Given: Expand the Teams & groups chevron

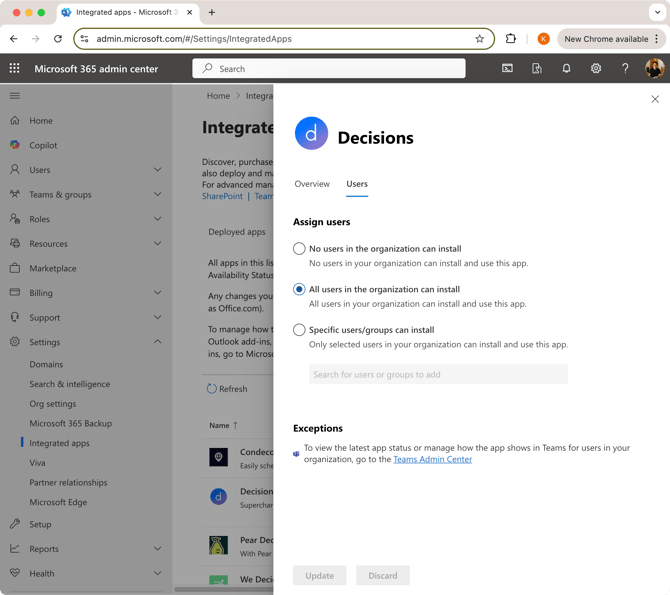Looking at the screenshot, I should [158, 194].
